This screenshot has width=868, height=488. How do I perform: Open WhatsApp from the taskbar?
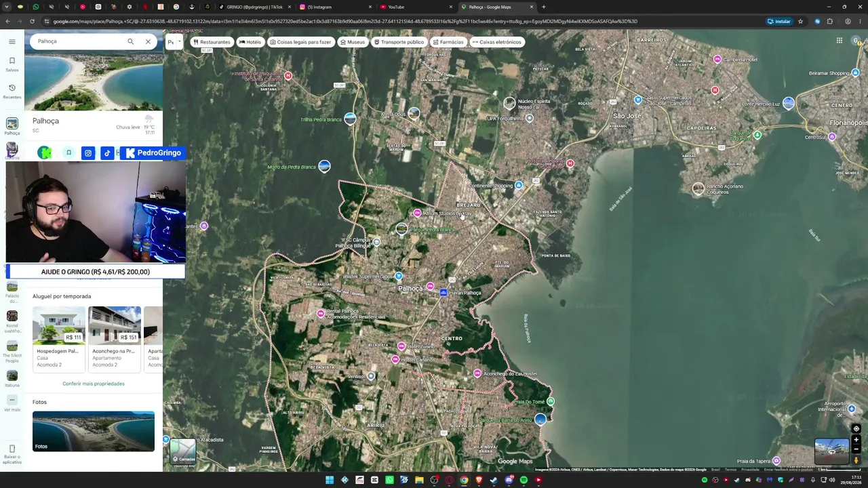tap(389, 480)
